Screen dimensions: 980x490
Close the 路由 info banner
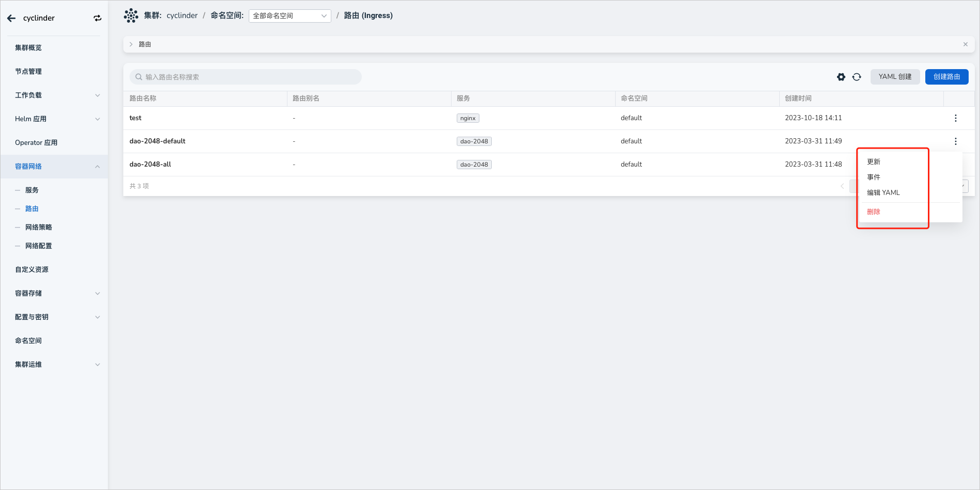[966, 44]
